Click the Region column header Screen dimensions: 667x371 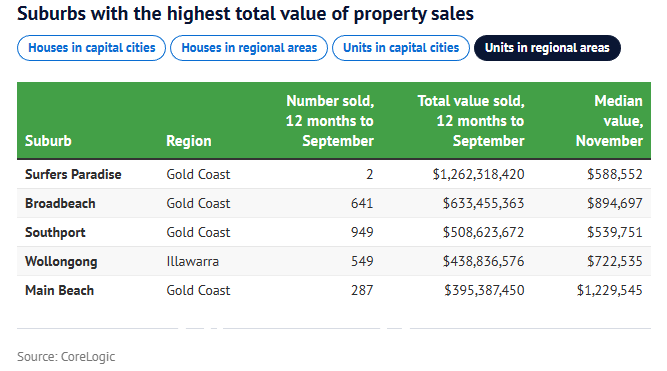click(x=188, y=141)
